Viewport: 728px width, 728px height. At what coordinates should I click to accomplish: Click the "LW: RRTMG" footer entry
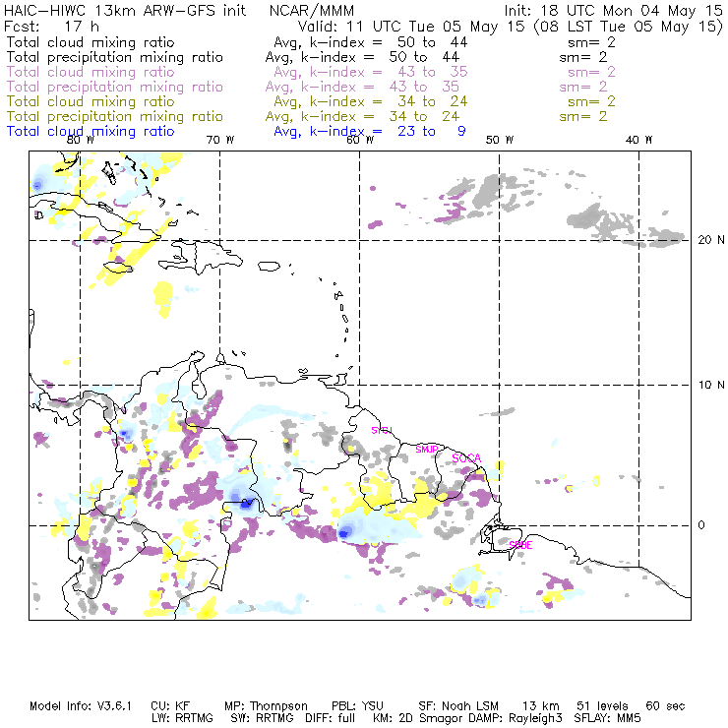point(182,718)
